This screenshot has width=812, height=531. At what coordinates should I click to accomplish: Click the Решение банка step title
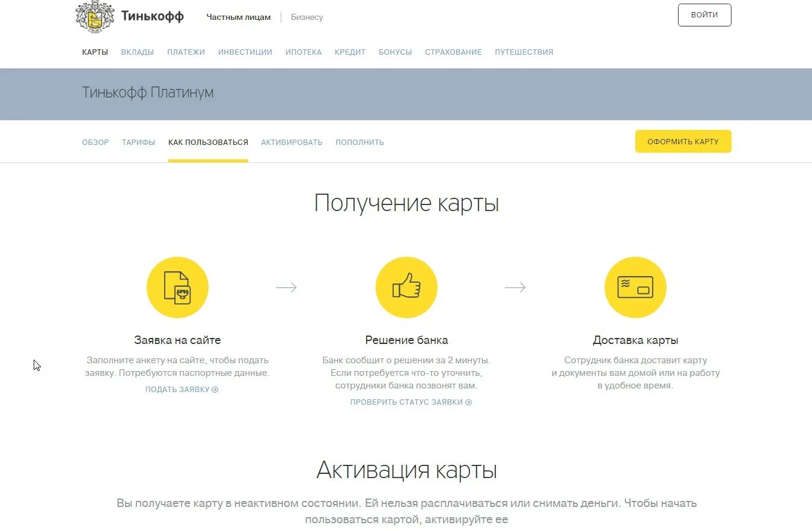tap(406, 340)
